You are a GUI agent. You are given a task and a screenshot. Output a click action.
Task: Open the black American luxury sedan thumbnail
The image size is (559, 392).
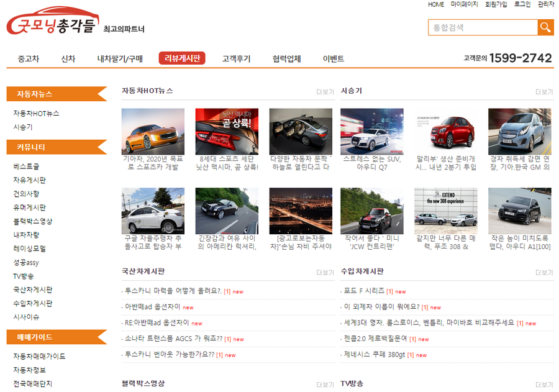(227, 211)
